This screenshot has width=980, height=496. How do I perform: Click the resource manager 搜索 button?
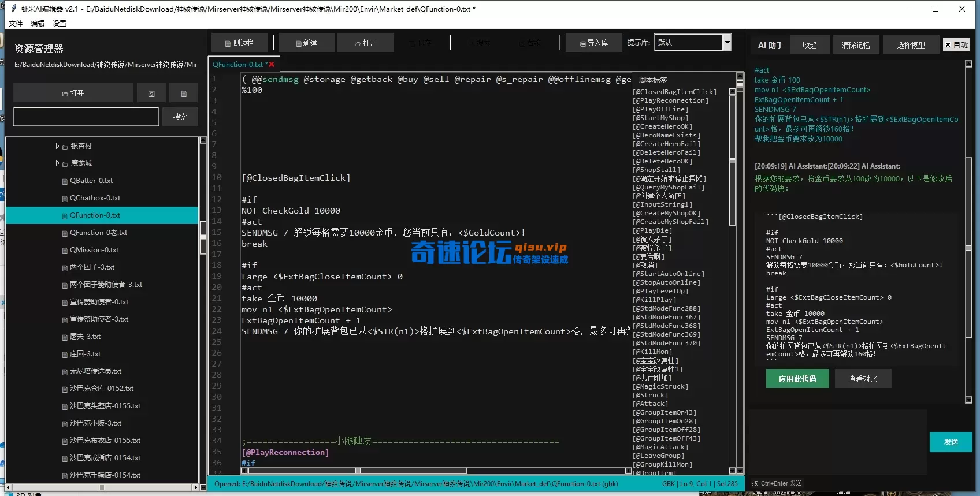coord(180,116)
